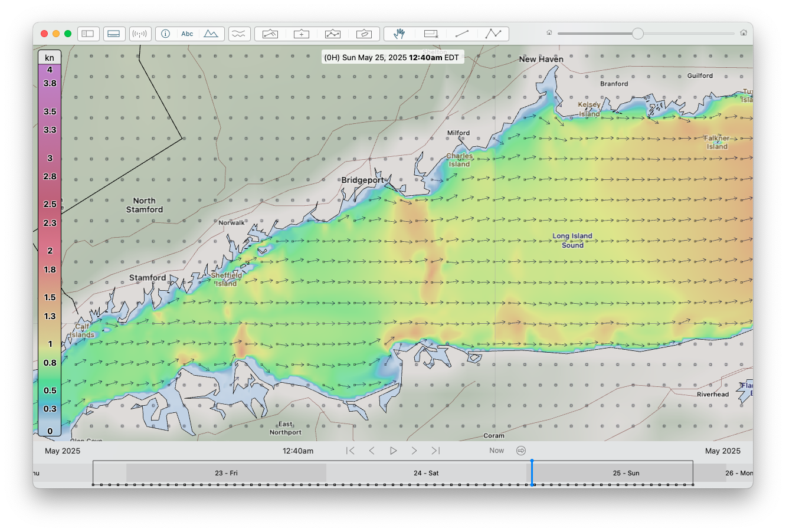This screenshot has width=786, height=532.
Task: Click Calf Islands label
Action: coord(82,330)
